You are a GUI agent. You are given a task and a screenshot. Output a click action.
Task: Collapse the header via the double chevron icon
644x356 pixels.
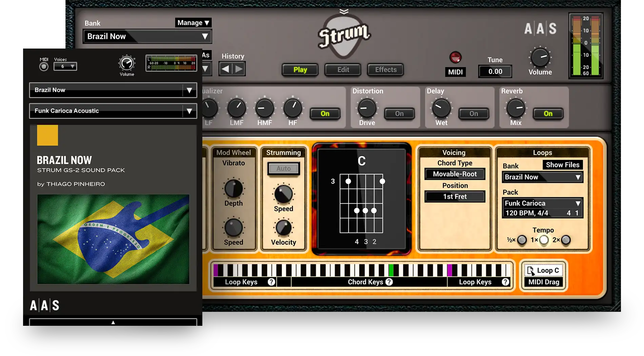click(x=344, y=11)
